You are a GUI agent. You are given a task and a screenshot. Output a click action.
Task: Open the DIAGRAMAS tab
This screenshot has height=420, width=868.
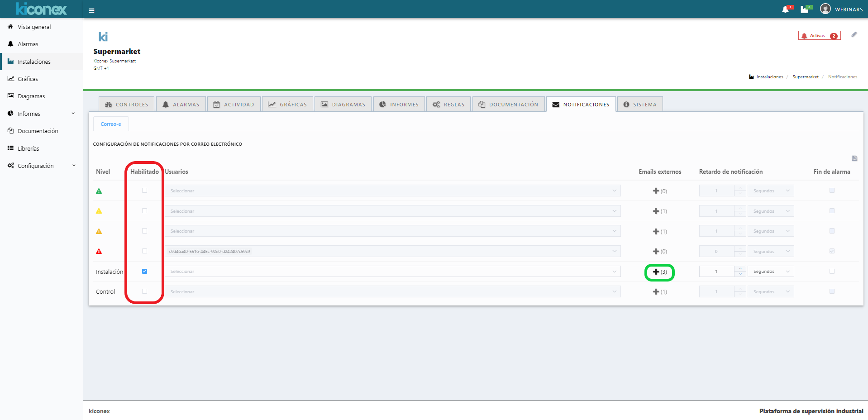click(x=343, y=105)
